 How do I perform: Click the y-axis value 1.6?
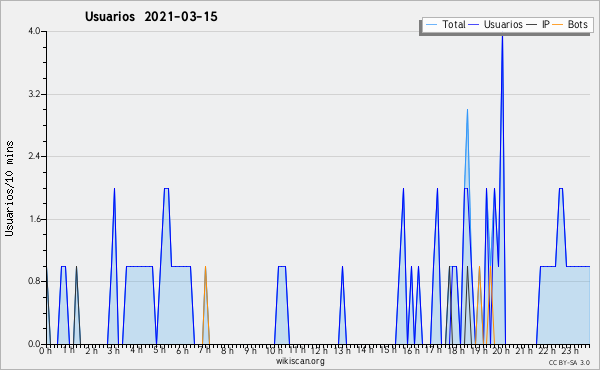(34, 219)
